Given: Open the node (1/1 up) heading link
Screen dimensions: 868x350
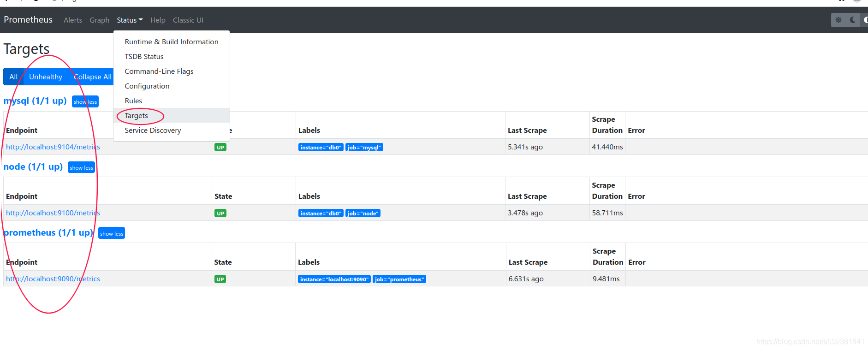Looking at the screenshot, I should (x=33, y=166).
